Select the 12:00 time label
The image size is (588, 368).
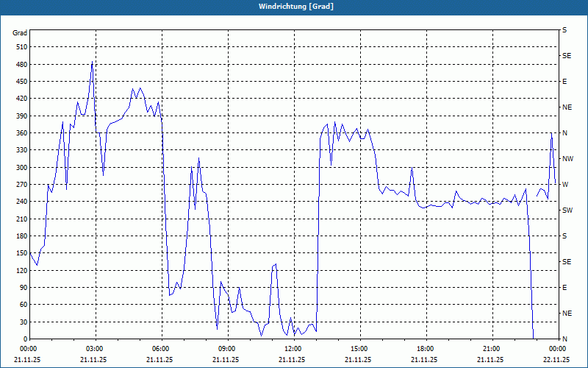pos(293,349)
